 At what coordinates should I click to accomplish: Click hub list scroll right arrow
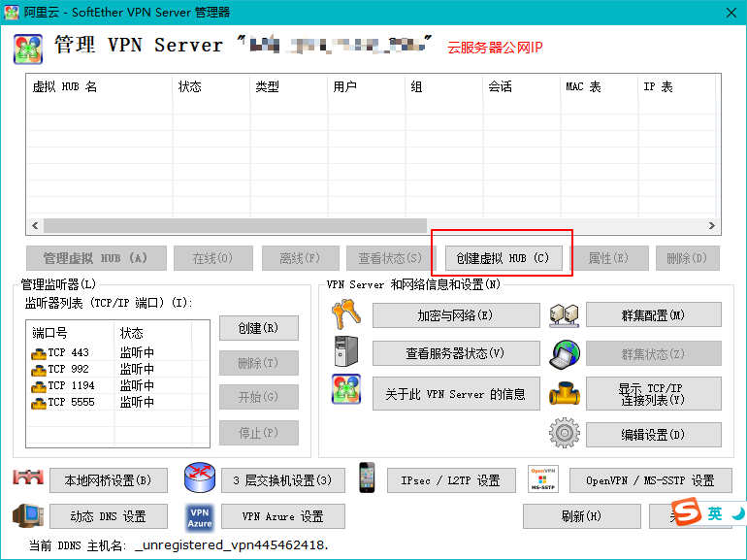(x=712, y=225)
